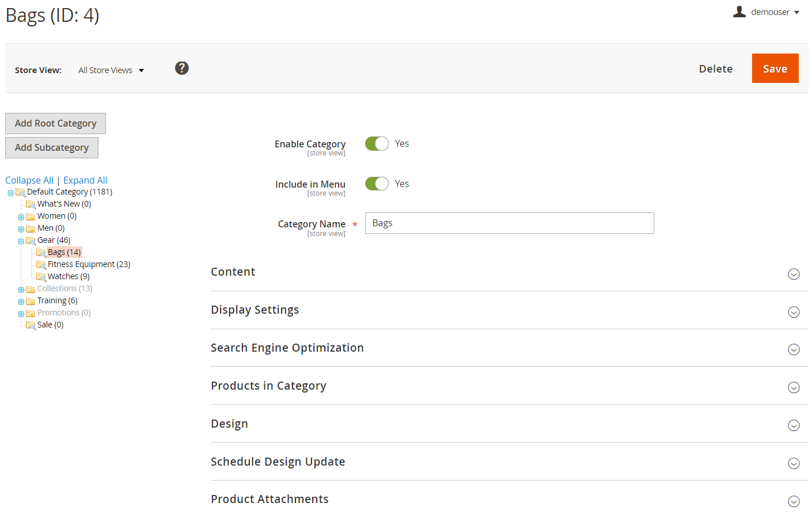812x518 pixels.
Task: Click the Default Category folder icon
Action: click(20, 192)
